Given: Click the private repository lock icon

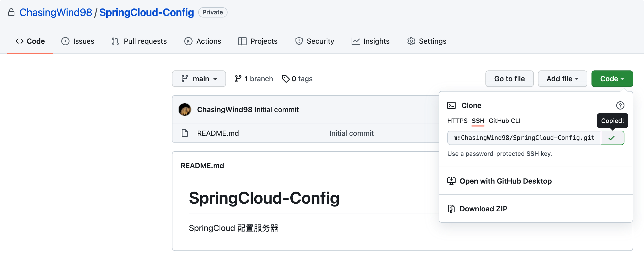Looking at the screenshot, I should tap(11, 12).
